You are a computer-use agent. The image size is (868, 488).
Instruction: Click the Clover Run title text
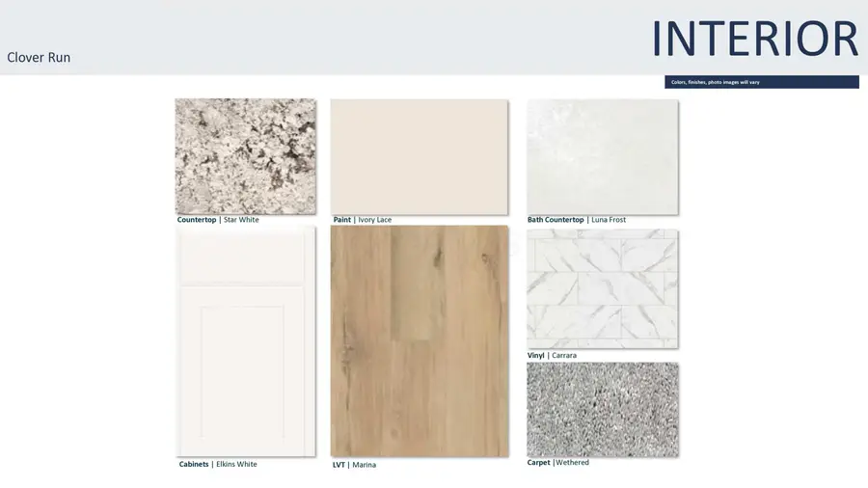[39, 58]
